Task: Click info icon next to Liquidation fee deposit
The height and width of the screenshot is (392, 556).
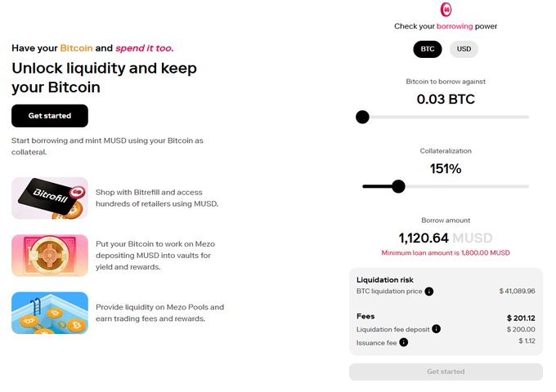Action: click(436, 329)
